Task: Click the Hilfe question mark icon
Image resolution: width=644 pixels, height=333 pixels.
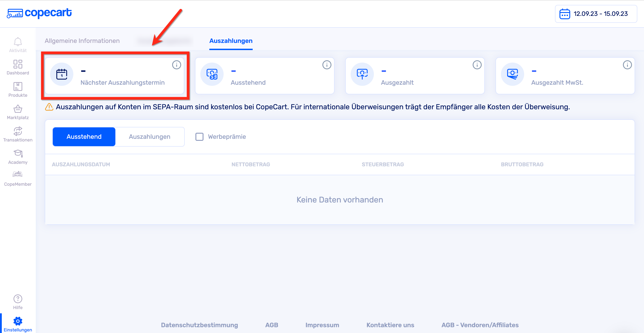Action: (x=18, y=299)
